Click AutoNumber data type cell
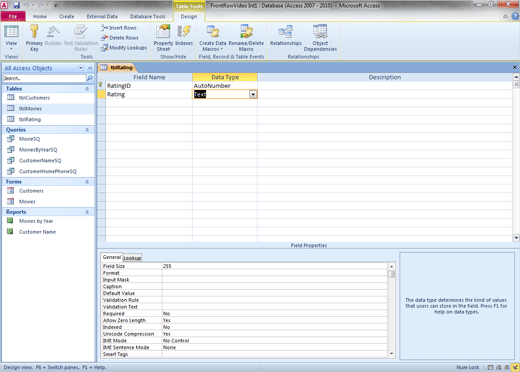The height and width of the screenshot is (372, 520). (225, 86)
